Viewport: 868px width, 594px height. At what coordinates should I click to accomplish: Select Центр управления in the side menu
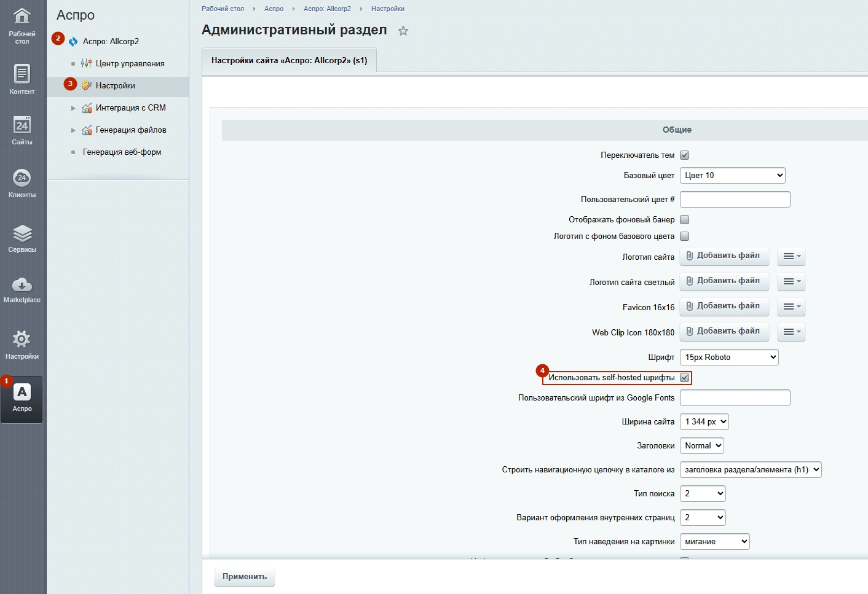click(x=130, y=64)
